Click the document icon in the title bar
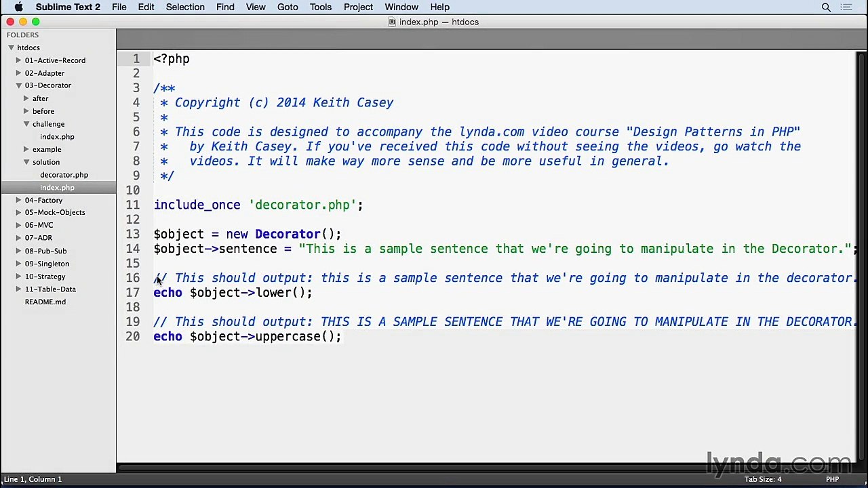Image resolution: width=868 pixels, height=488 pixels. pyautogui.click(x=392, y=22)
